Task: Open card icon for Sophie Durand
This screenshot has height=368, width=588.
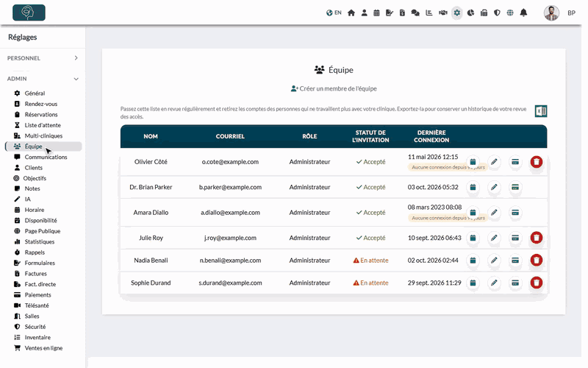Action: pyautogui.click(x=515, y=283)
